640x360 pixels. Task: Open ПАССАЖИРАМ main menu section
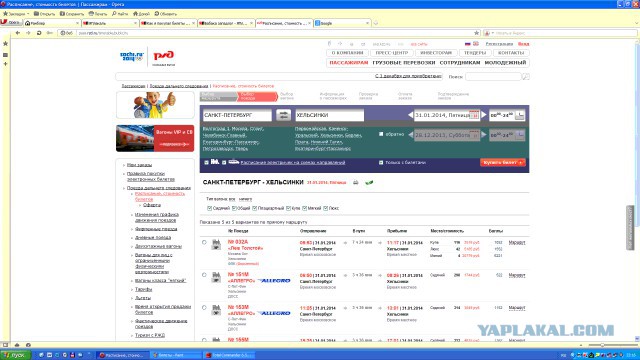point(349,63)
